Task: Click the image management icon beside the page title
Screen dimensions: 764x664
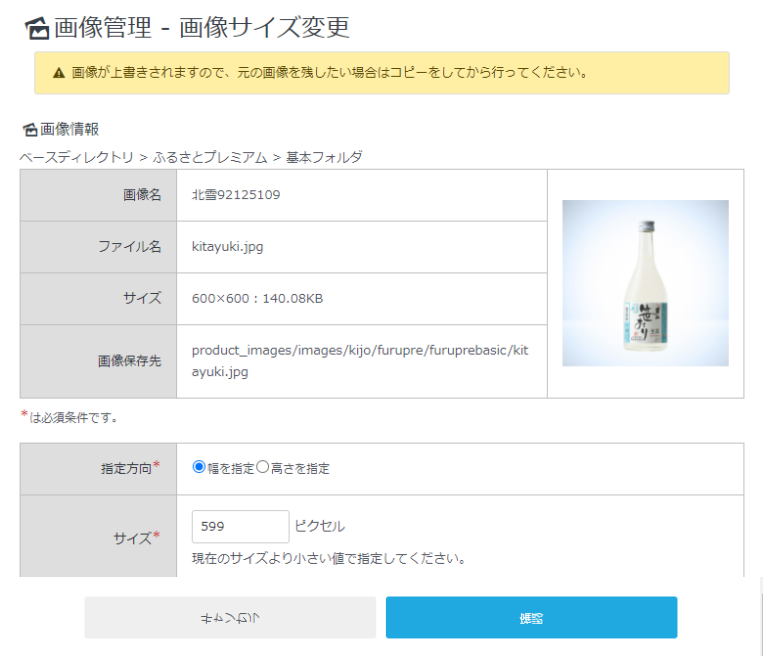Action: [37, 28]
